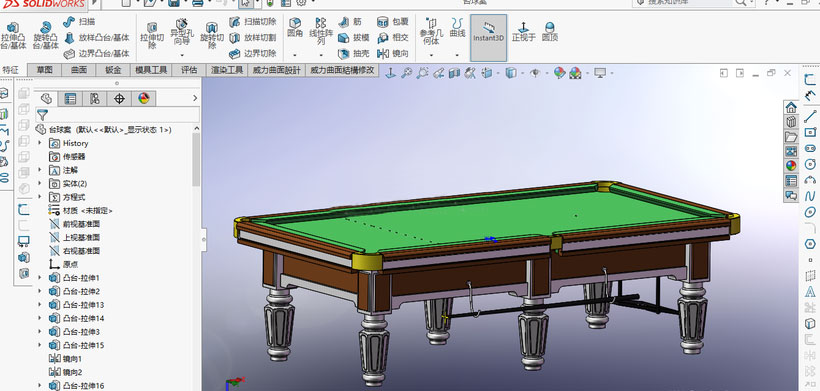The height and width of the screenshot is (391, 820).
Task: Open the DisplayManager color-ball tab
Action: (144, 98)
